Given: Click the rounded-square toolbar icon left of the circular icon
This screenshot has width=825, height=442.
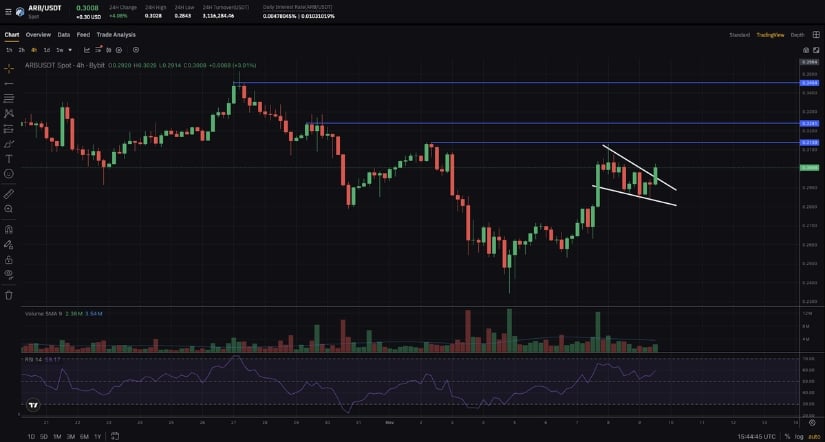Looking at the screenshot, I should (x=119, y=50).
